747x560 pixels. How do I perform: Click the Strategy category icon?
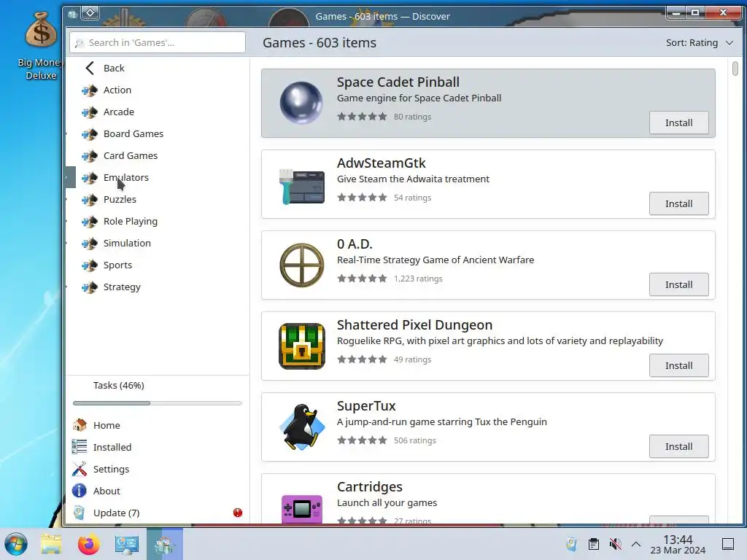coord(89,287)
